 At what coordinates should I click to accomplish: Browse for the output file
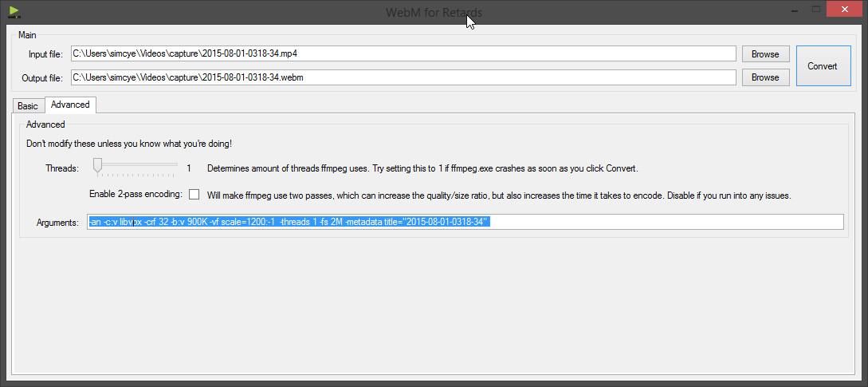click(765, 77)
